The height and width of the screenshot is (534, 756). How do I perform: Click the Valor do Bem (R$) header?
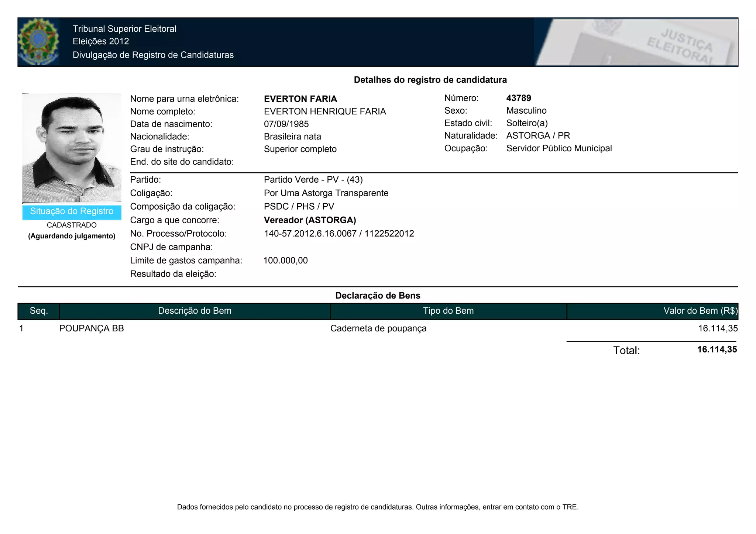tap(700, 311)
